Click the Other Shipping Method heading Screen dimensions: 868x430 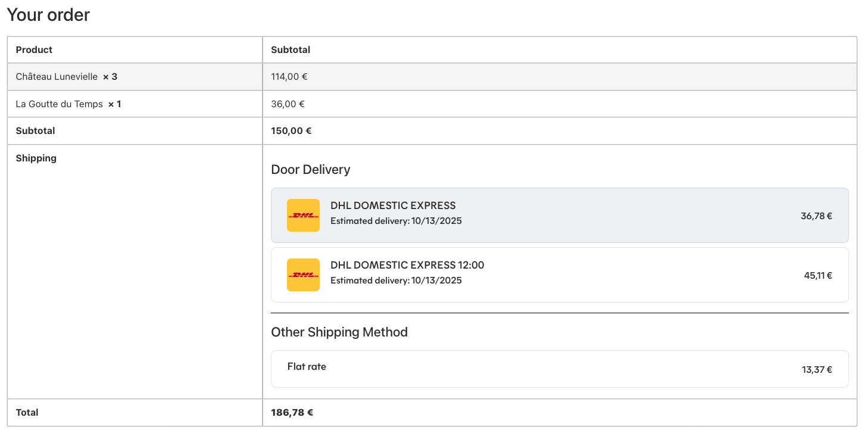pos(339,332)
